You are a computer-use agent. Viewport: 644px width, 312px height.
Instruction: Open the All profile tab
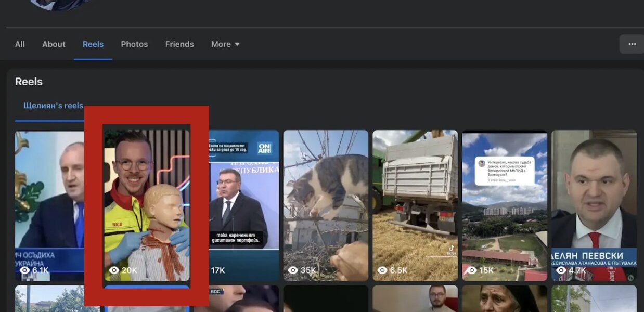pyautogui.click(x=20, y=44)
